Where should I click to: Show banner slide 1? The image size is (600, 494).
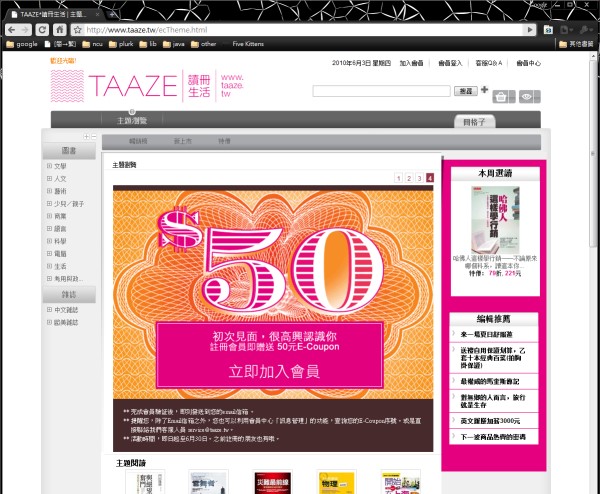tap(399, 178)
